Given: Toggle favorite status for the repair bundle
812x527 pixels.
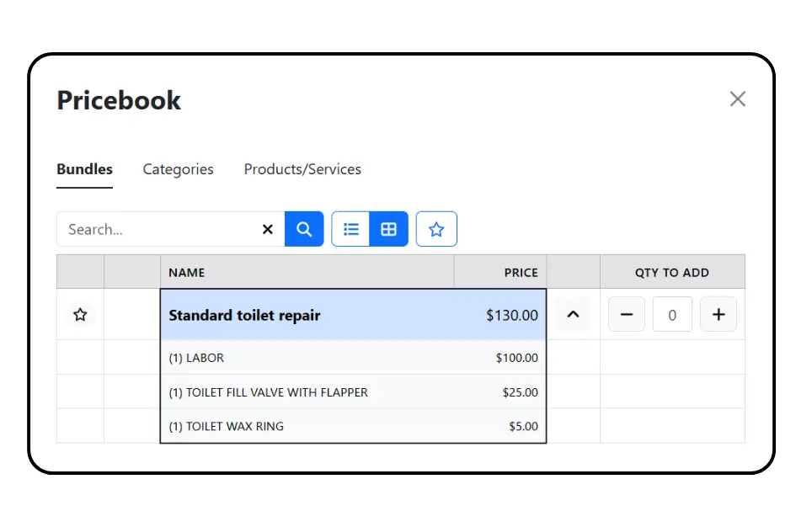Looking at the screenshot, I should [80, 315].
